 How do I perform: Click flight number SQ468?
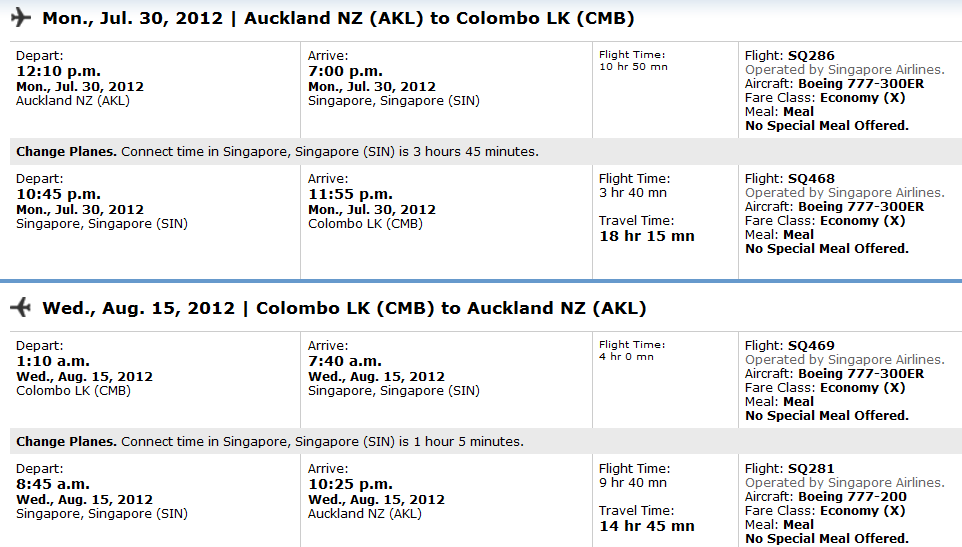pyautogui.click(x=811, y=179)
